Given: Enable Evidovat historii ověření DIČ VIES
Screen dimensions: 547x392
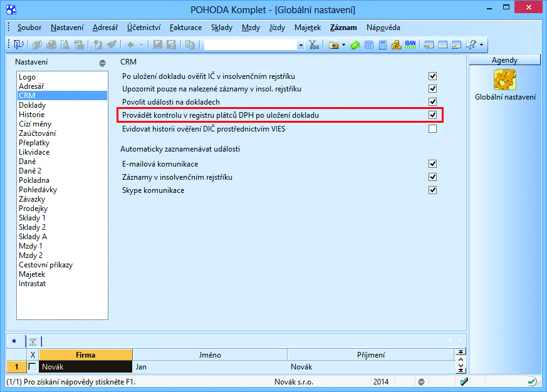Looking at the screenshot, I should 432,129.
